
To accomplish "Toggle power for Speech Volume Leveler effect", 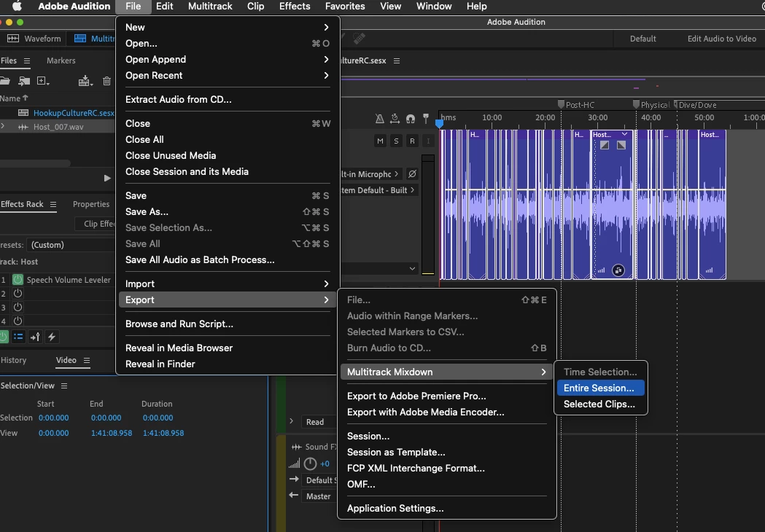I will point(18,279).
